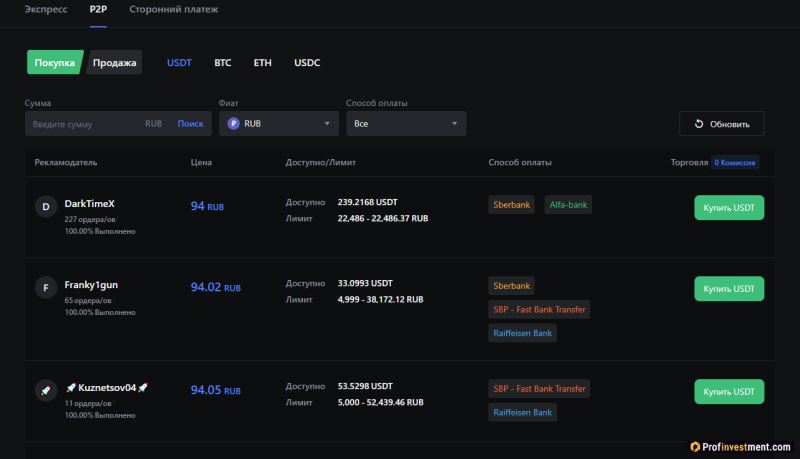Open the Сторонний платеж tab
Viewport: 800px width, 459px height.
(x=173, y=9)
